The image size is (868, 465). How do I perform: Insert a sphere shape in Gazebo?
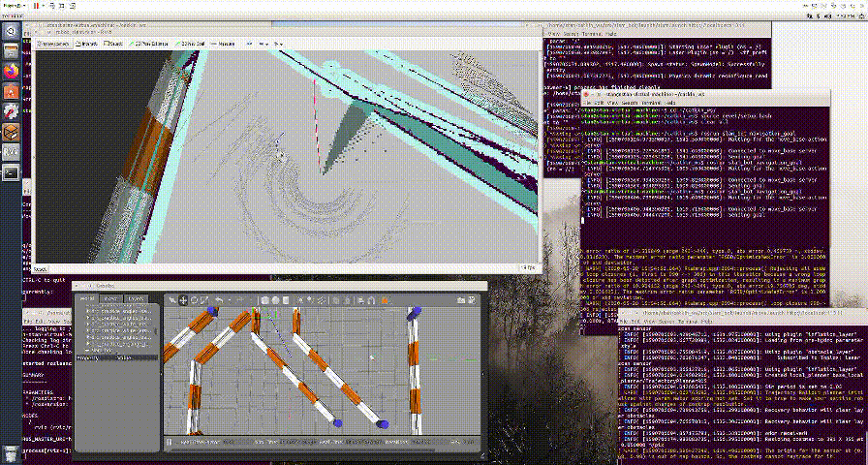tap(275, 300)
